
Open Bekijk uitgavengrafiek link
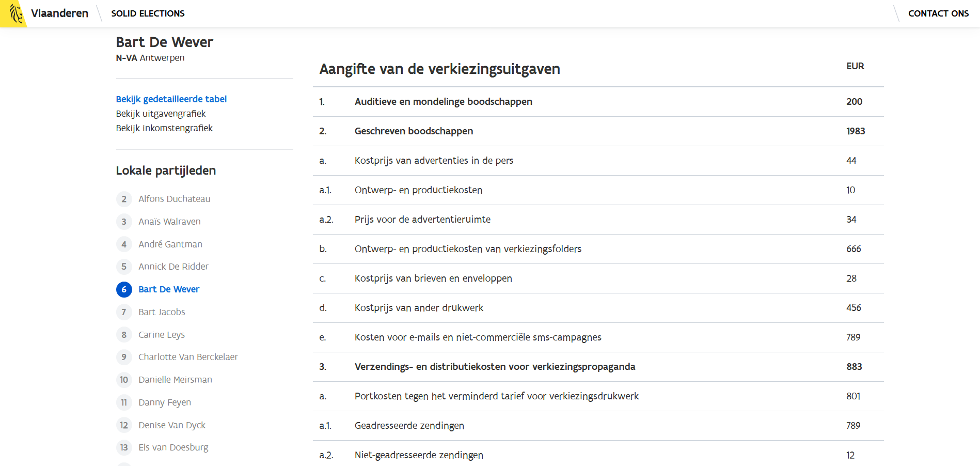tap(161, 114)
